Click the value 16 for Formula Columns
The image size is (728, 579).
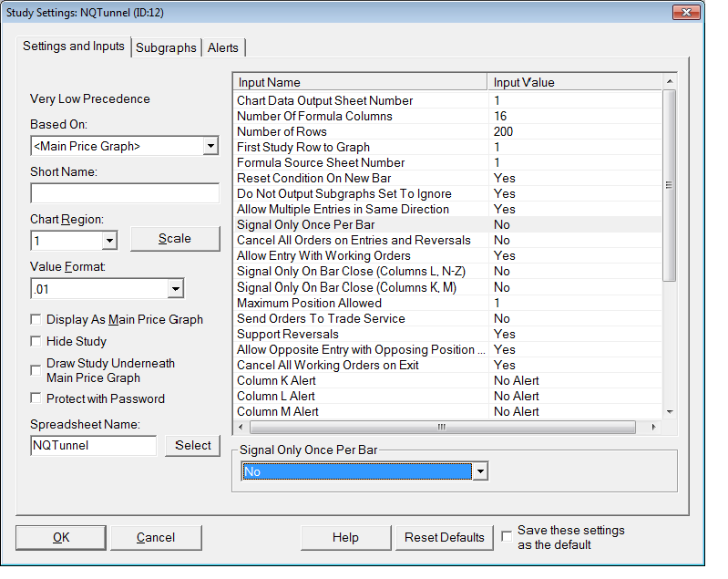point(500,116)
